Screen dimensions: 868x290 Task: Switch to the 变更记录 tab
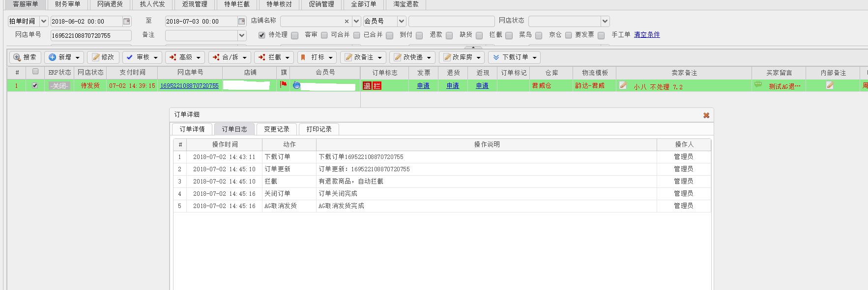276,129
